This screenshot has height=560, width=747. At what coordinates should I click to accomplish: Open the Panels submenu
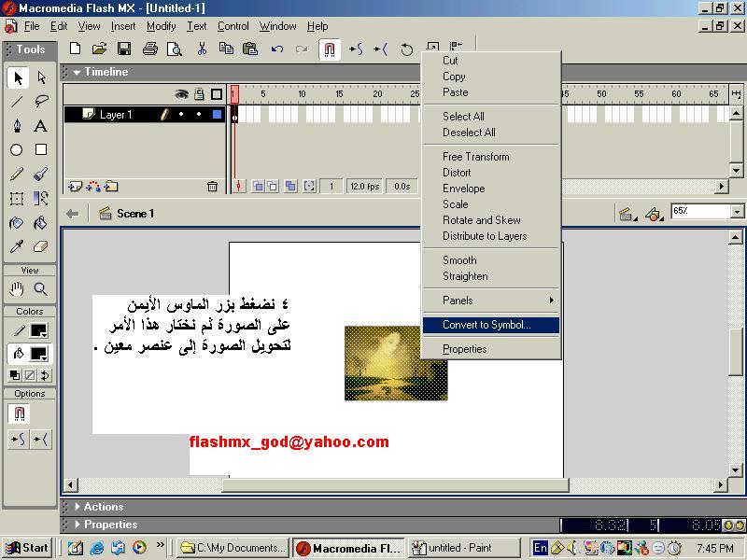[x=491, y=301]
